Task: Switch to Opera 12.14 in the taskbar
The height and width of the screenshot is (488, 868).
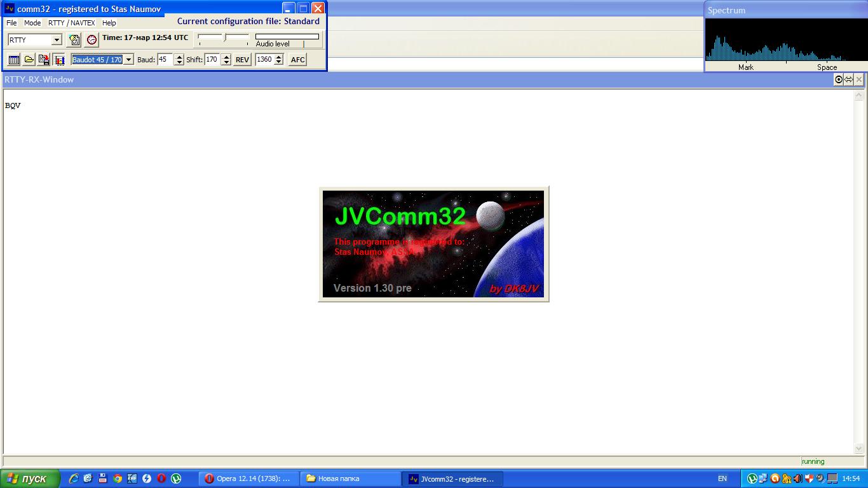Action: pos(247,478)
